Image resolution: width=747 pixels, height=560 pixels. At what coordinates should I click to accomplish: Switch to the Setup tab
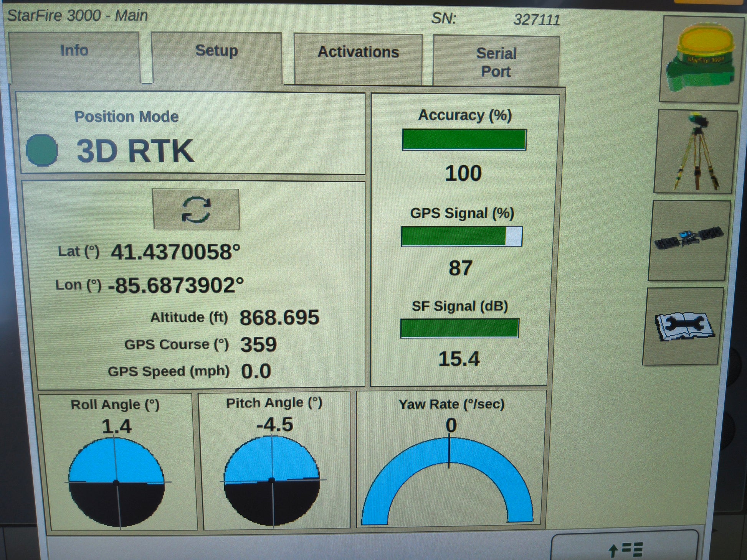(x=216, y=51)
